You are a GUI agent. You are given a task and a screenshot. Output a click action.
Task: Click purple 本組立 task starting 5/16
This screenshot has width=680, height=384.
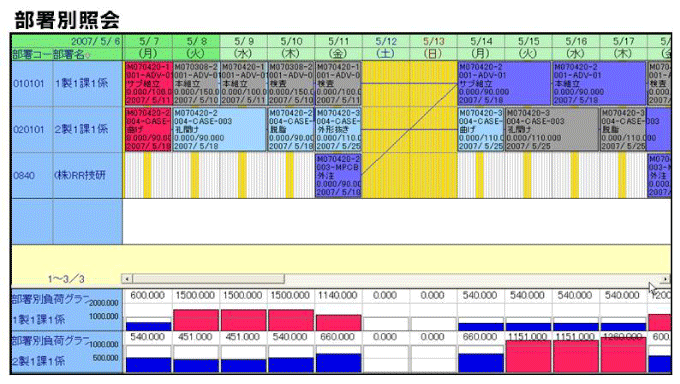pos(599,83)
